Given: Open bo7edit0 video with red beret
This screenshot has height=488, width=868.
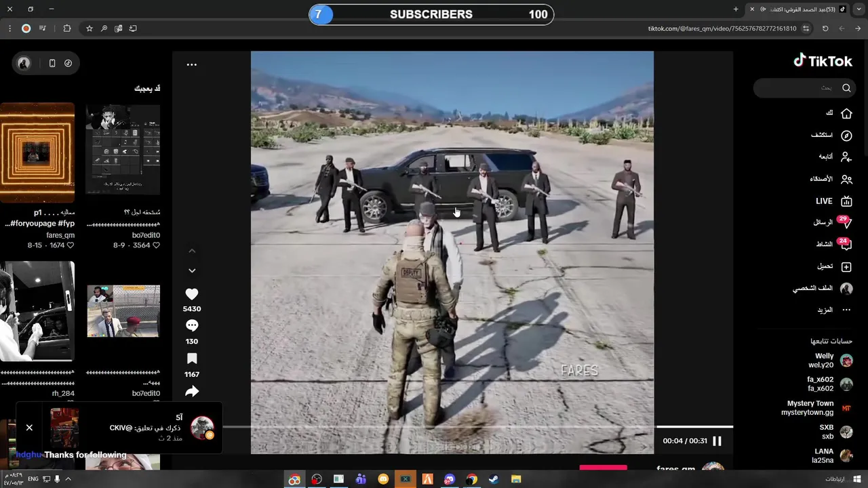Looking at the screenshot, I should (x=123, y=312).
